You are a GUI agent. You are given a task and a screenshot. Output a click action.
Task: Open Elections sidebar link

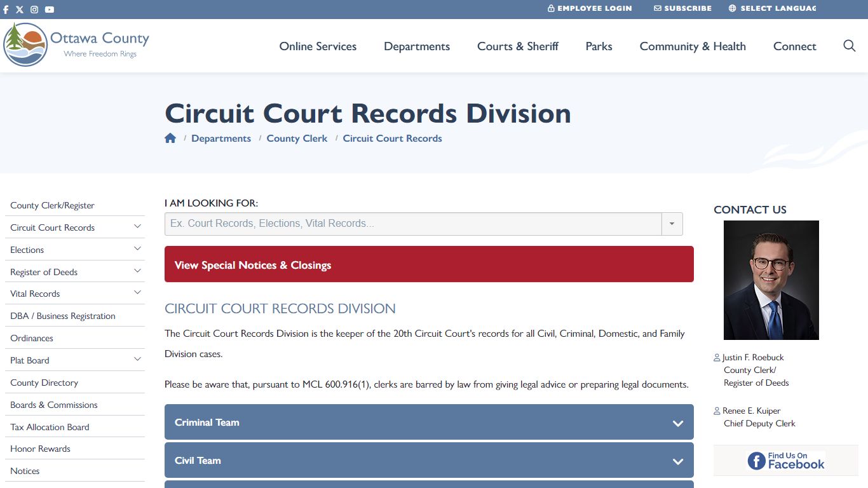[x=27, y=250]
